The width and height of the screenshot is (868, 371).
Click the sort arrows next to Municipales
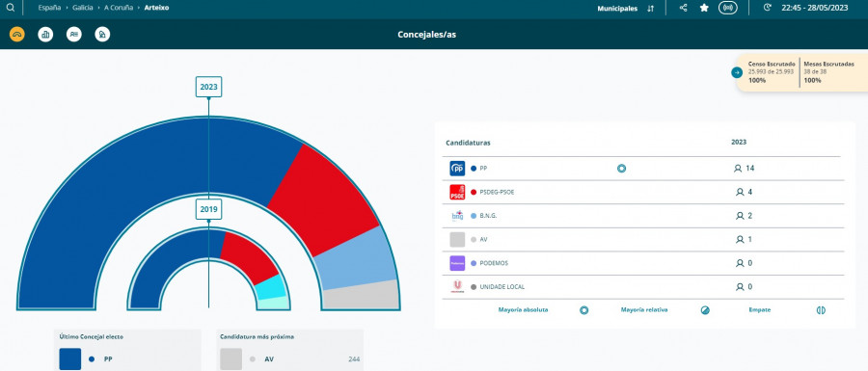(650, 9)
